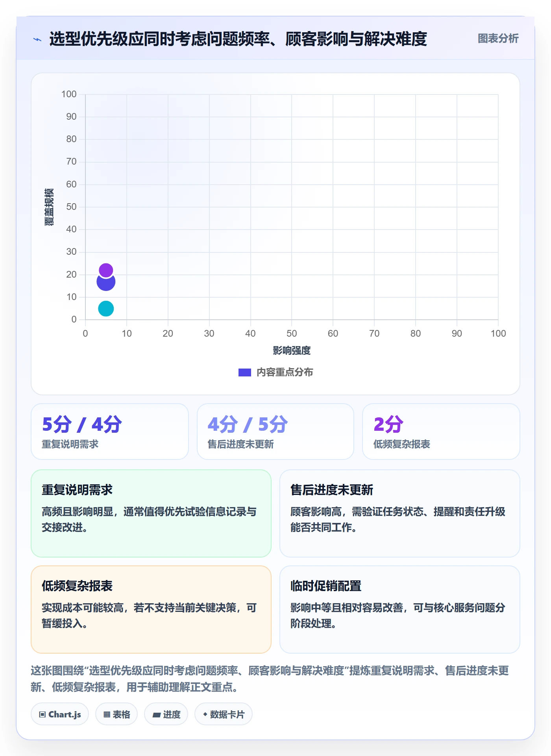Select the indigo bubble data point
Viewport: 551px width, 756px height.
click(x=106, y=283)
